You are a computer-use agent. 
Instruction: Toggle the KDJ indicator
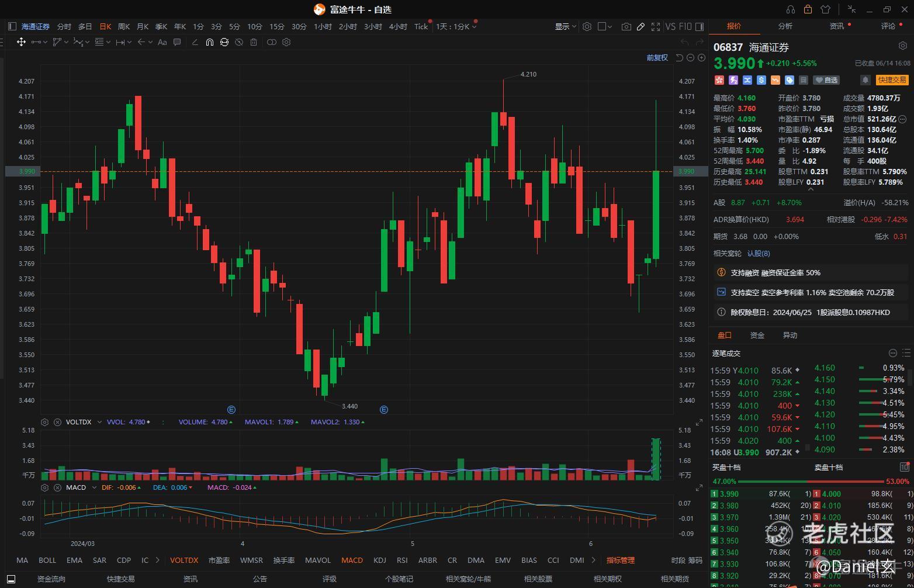click(x=380, y=560)
